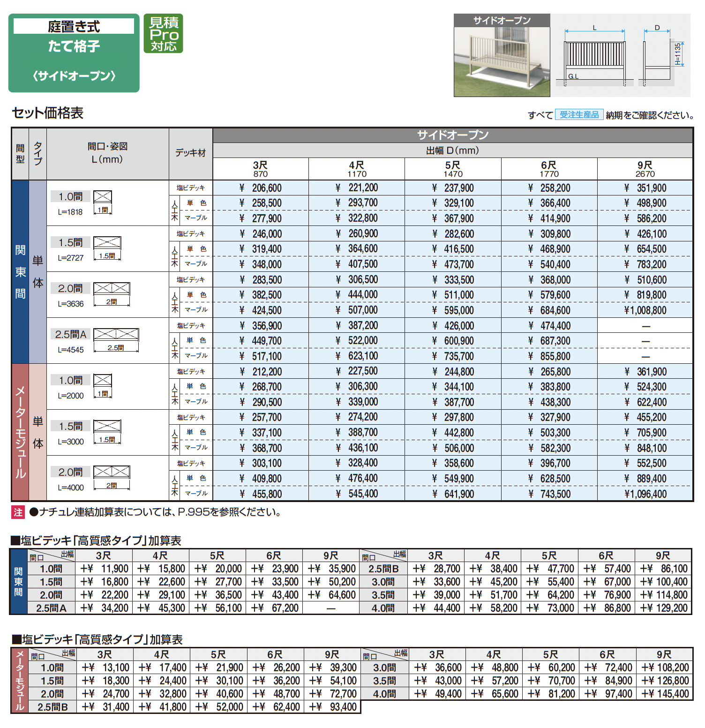Click the surcharge +¥67,200
Image resolution: width=705 pixels, height=728 pixels.
(275, 608)
